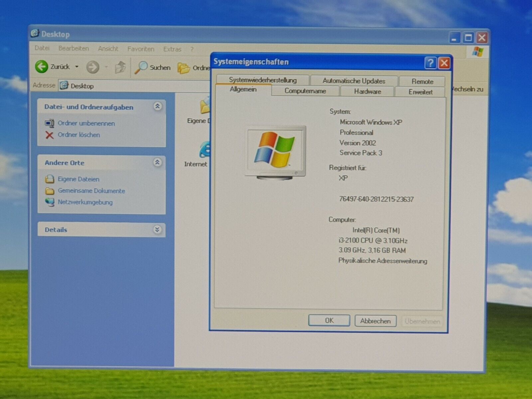Click the Desktop window title bar icon

(x=35, y=33)
